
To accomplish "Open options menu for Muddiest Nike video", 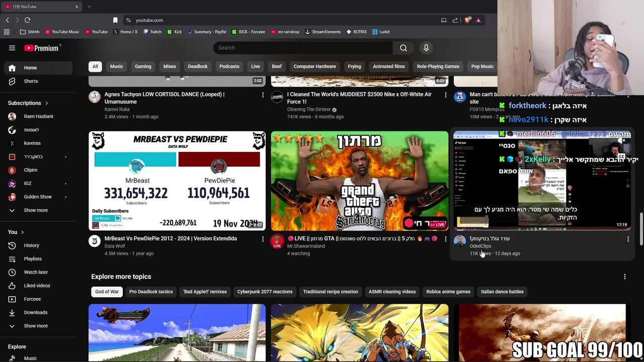I will 445,95.
